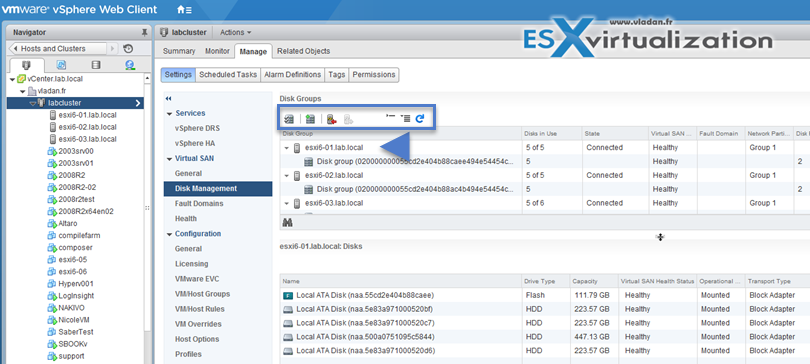
Task: Open the Summary tab
Action: [179, 51]
